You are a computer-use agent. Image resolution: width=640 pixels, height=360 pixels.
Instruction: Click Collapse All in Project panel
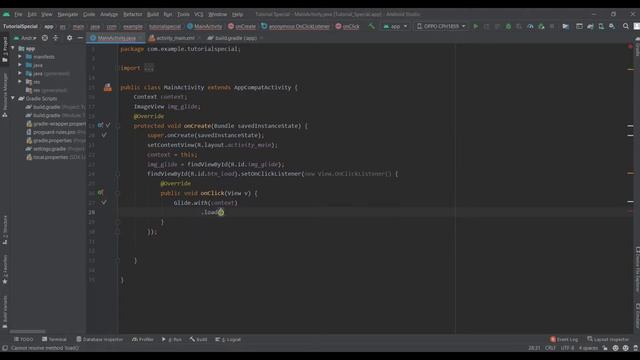(x=56, y=38)
